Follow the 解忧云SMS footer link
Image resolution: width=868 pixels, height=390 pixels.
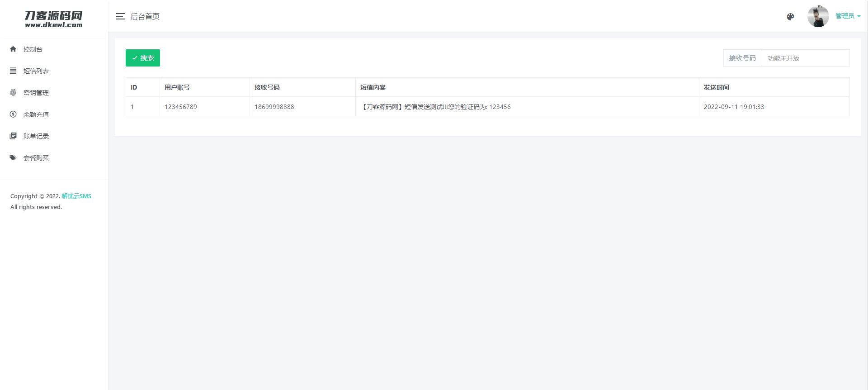click(76, 196)
